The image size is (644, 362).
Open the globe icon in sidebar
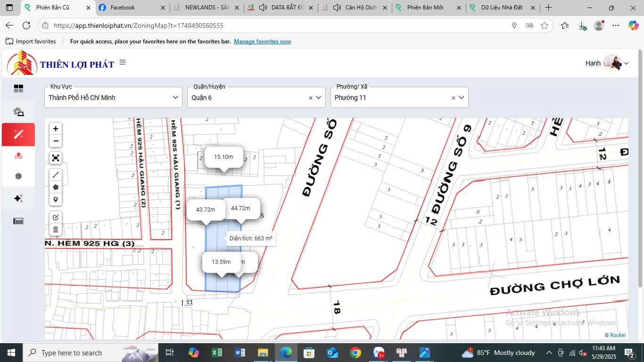coord(18,176)
